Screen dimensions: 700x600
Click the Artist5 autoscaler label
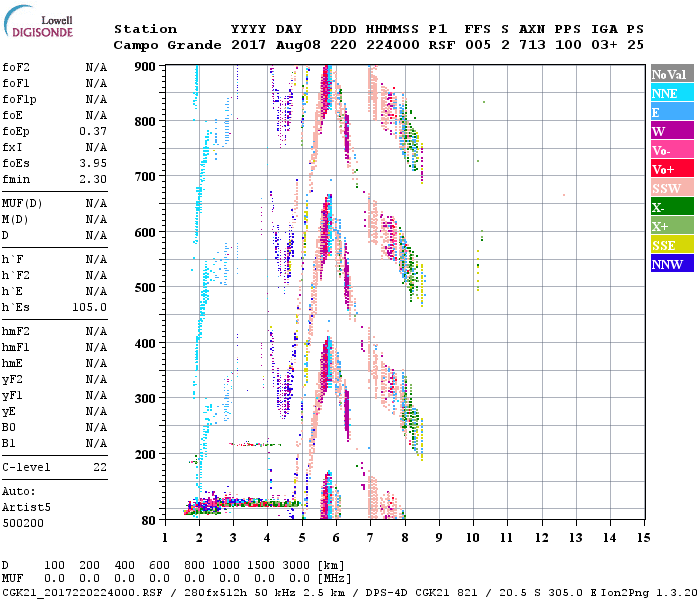(26, 507)
